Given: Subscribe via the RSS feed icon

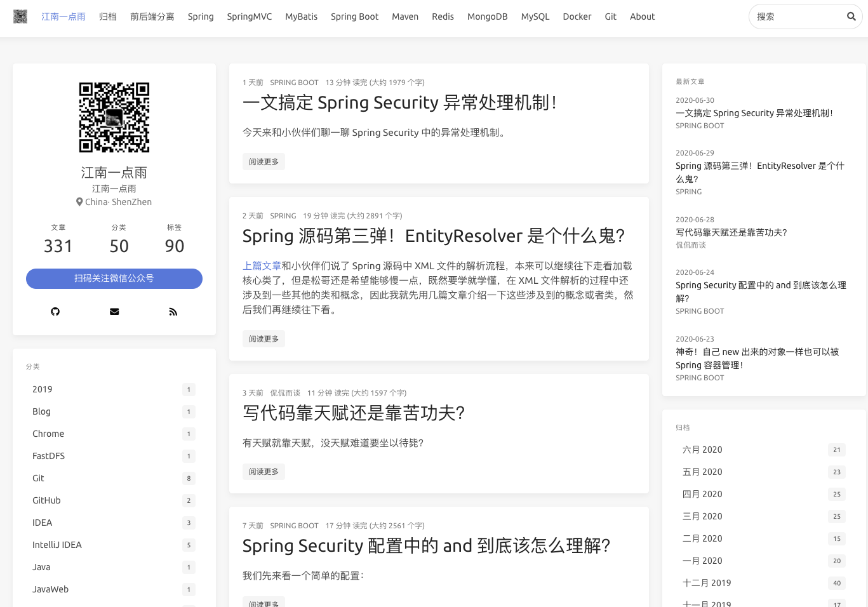Looking at the screenshot, I should tap(173, 311).
